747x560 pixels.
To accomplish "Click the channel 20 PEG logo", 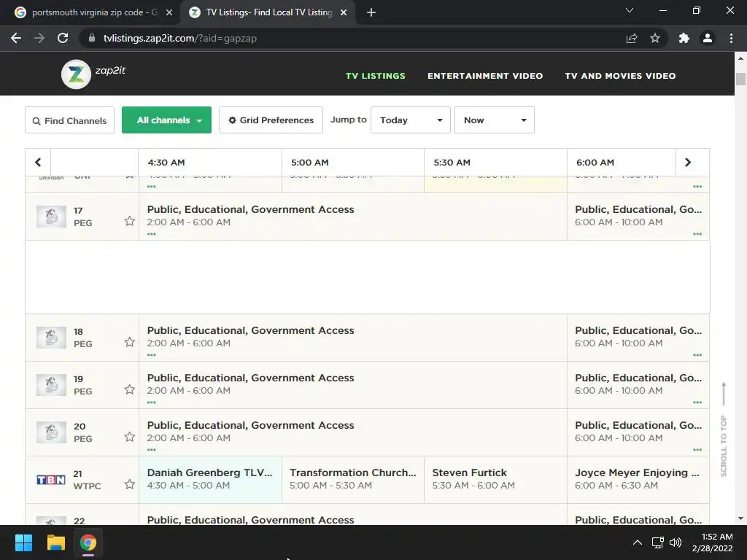I will click(x=52, y=432).
